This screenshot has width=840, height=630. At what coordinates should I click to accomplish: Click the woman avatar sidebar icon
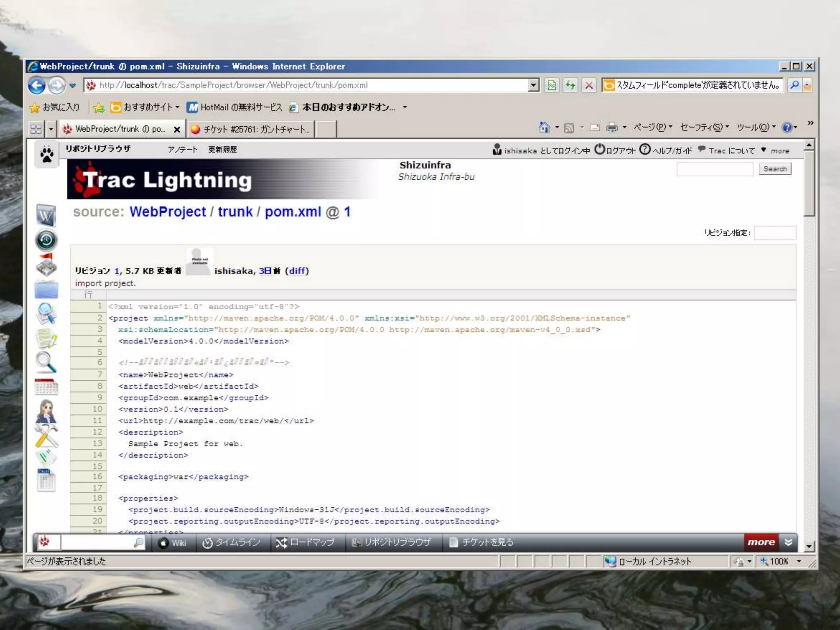pos(46,411)
